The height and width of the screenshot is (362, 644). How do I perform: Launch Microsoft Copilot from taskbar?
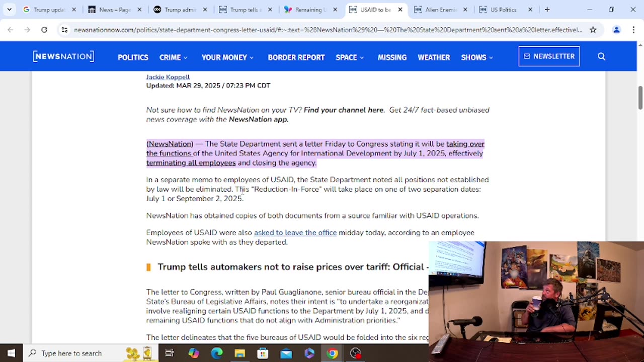point(194,353)
